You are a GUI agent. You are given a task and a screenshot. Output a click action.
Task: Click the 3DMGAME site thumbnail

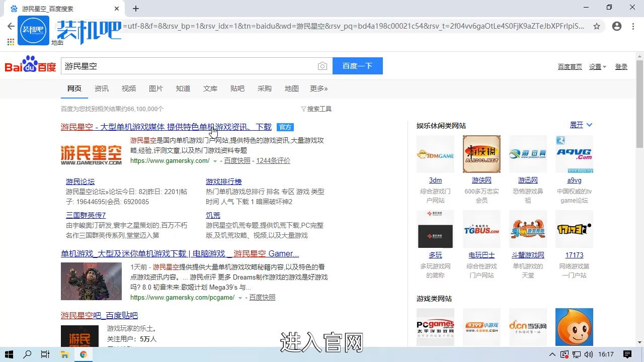[x=435, y=154]
